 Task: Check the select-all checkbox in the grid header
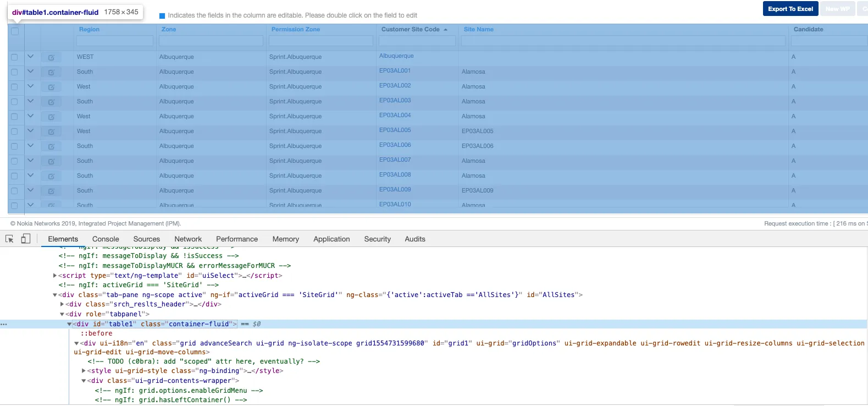pos(15,31)
